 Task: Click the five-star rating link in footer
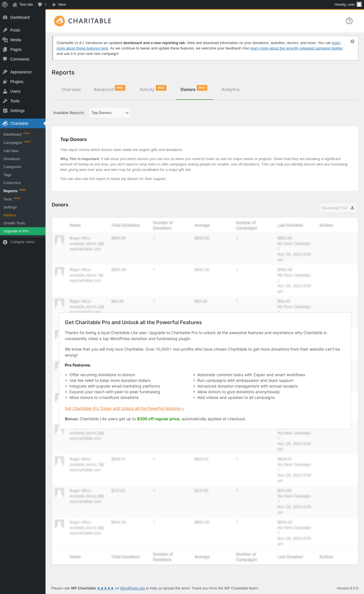tap(106, 588)
